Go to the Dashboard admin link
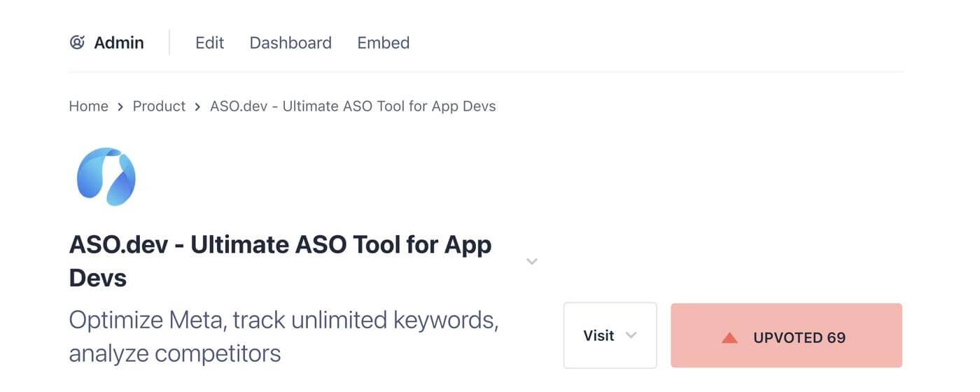 [290, 43]
